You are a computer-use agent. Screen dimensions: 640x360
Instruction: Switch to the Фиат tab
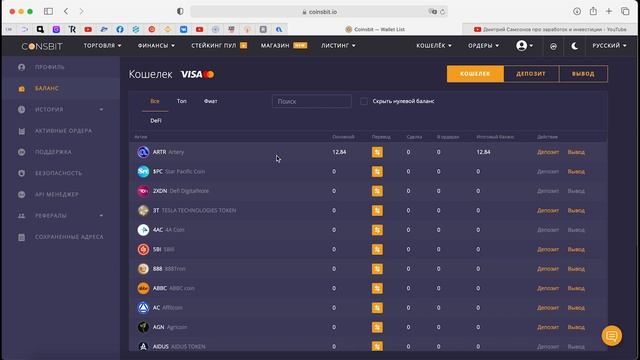tap(211, 101)
